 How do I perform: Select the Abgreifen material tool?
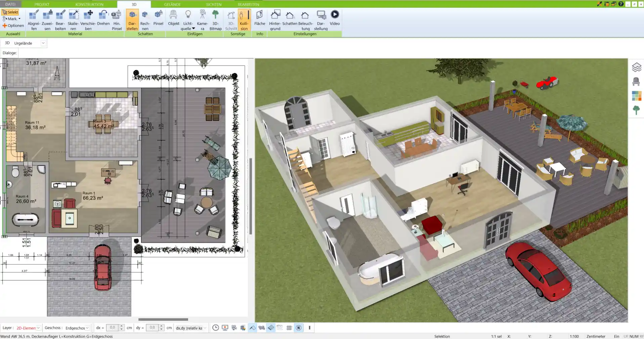pos(34,20)
